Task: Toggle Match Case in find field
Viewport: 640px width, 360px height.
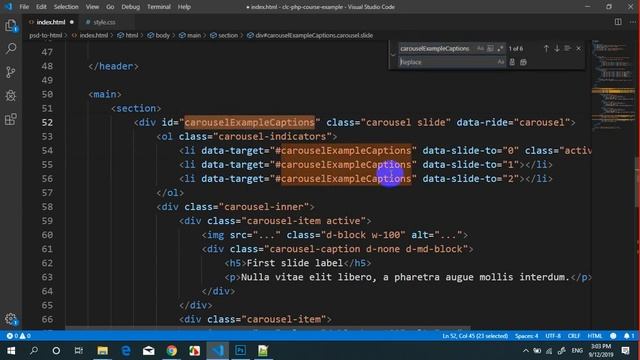Action: (480, 49)
